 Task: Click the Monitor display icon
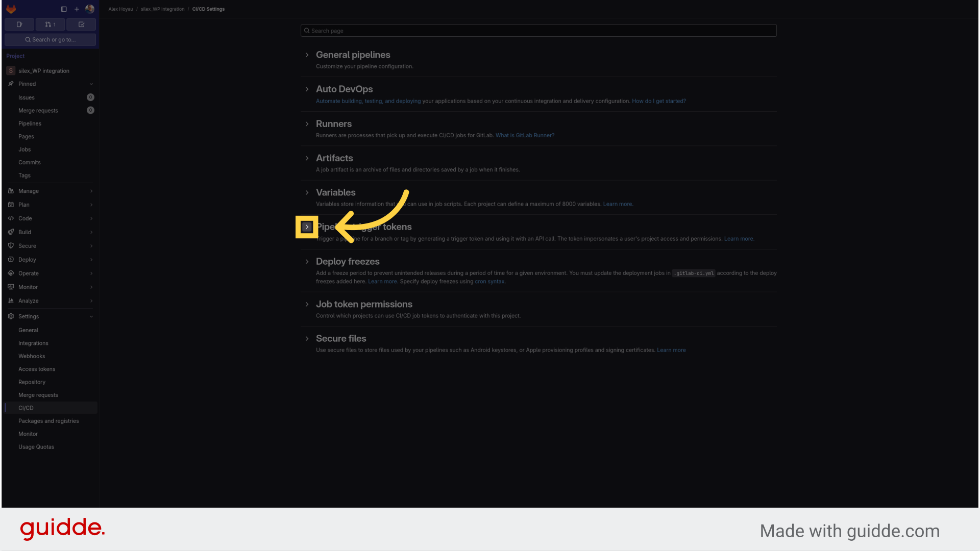(11, 287)
